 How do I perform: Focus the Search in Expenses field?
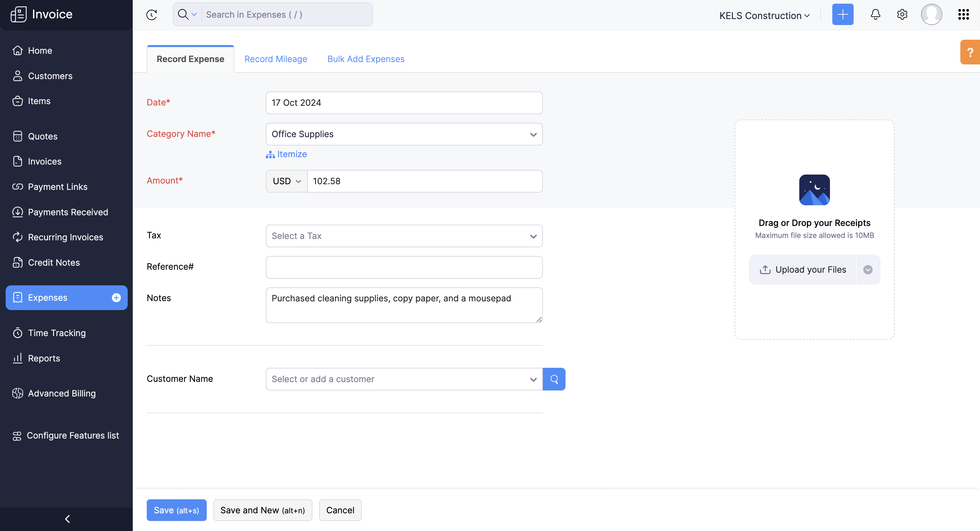(x=287, y=14)
